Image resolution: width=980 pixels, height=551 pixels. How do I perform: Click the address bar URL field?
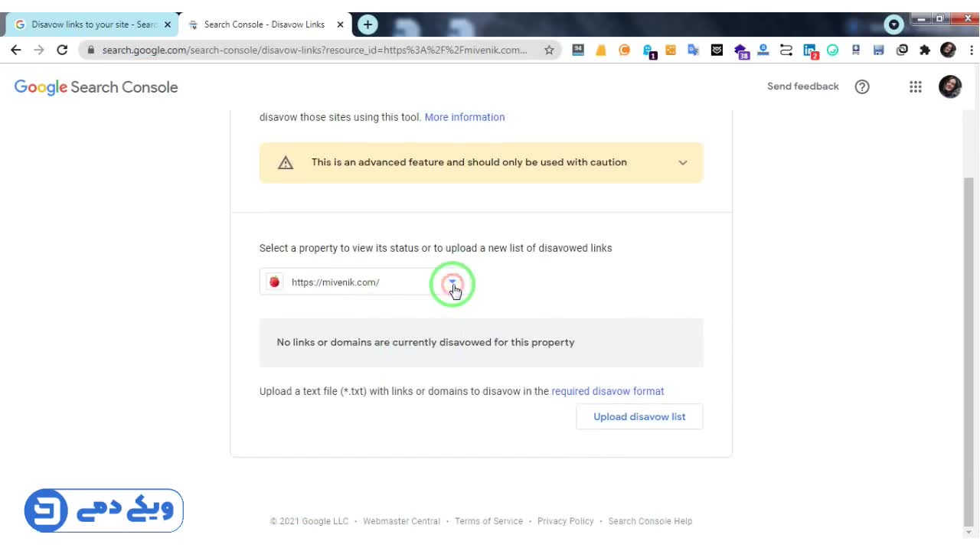(314, 50)
